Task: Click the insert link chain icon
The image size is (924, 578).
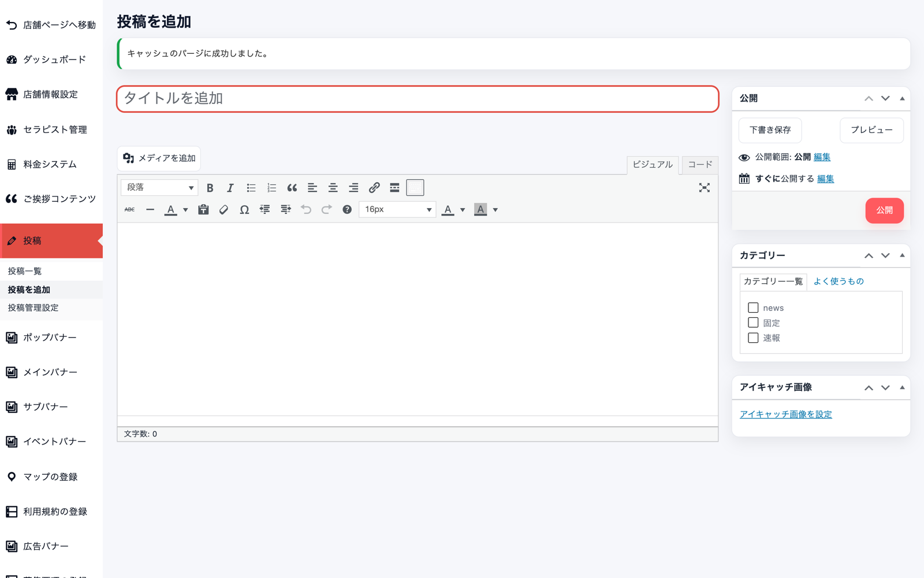Action: click(x=374, y=188)
